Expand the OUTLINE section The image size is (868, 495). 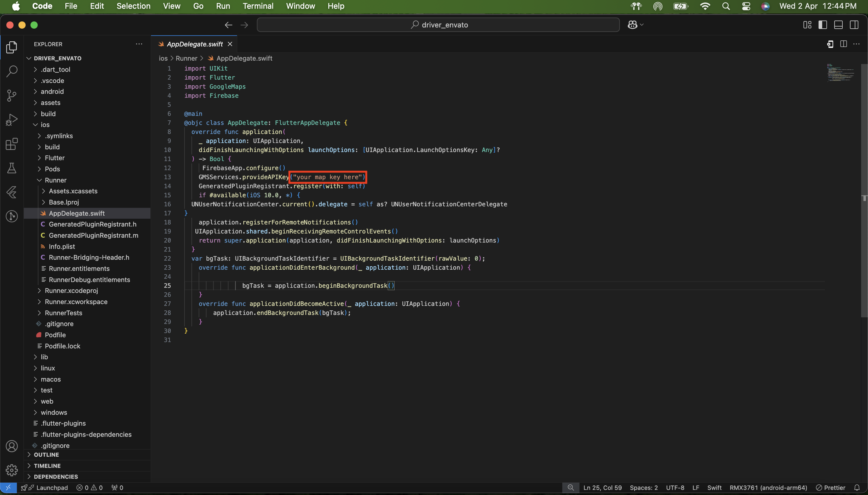coord(46,455)
